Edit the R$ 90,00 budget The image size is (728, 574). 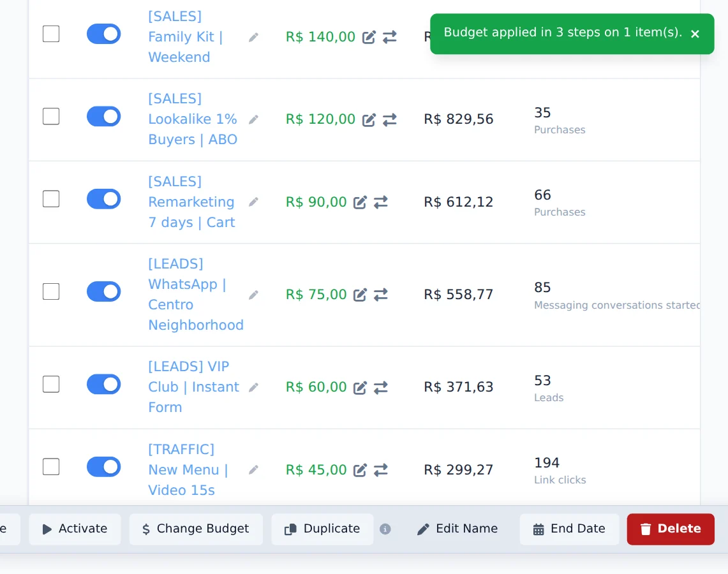(x=360, y=202)
